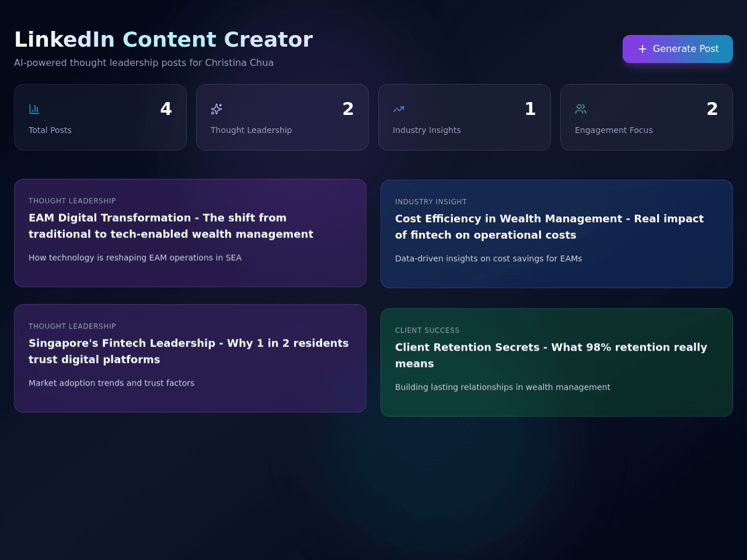Click the Total Posts label
747x560 pixels.
point(50,130)
